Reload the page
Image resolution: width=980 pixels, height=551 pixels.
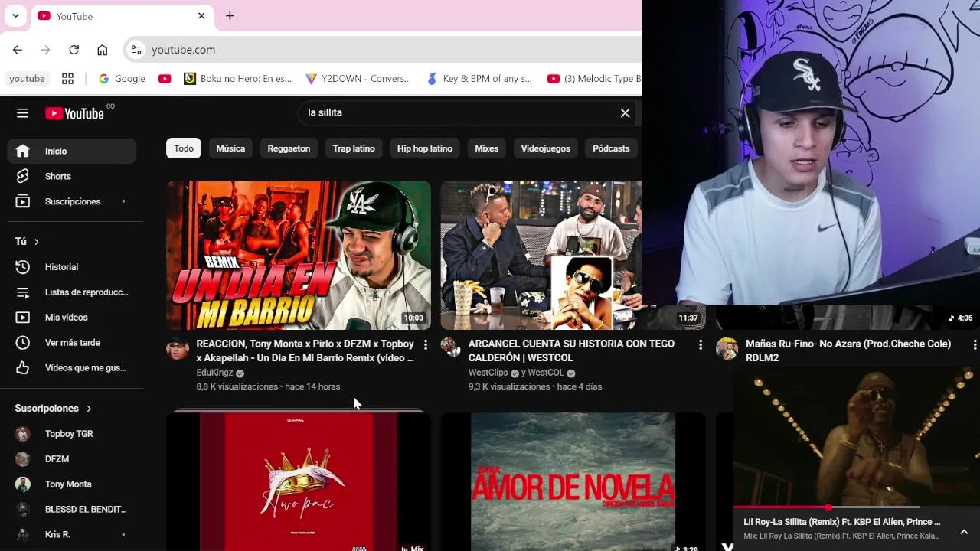(73, 50)
